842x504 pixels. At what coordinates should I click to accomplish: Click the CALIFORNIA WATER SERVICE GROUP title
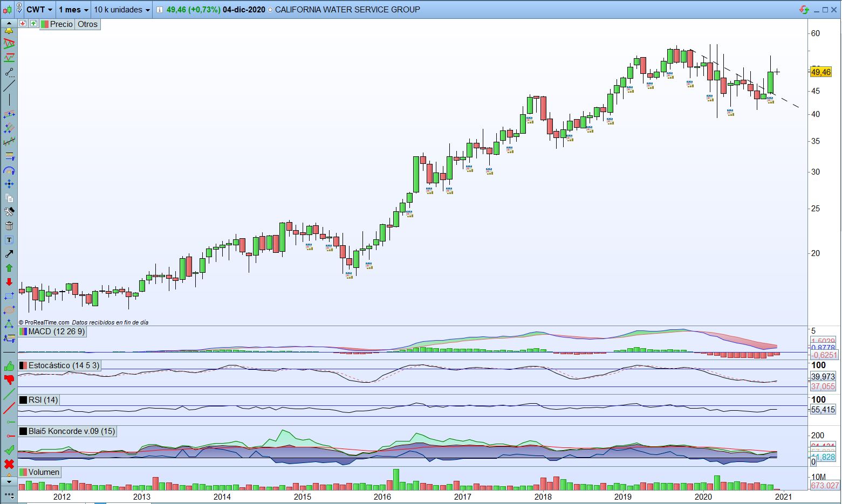[347, 10]
